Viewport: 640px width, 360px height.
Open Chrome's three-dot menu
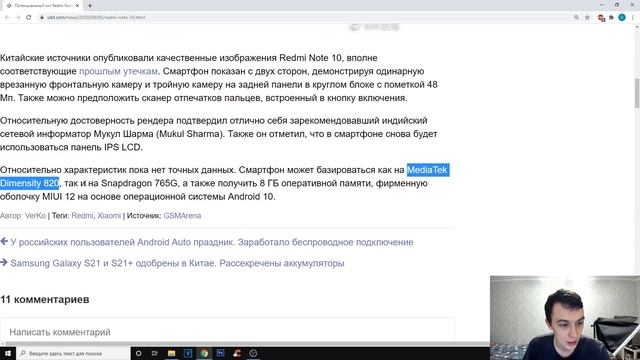633,17
